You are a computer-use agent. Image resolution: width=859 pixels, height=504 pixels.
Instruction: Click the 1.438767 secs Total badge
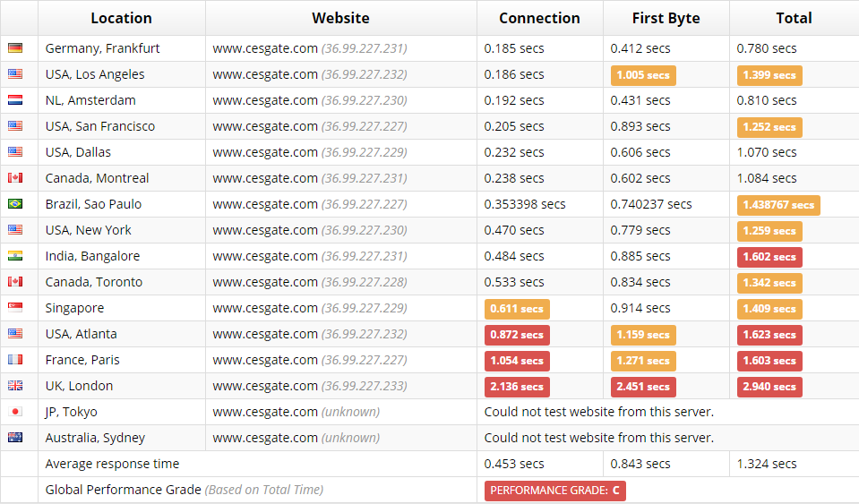click(778, 205)
